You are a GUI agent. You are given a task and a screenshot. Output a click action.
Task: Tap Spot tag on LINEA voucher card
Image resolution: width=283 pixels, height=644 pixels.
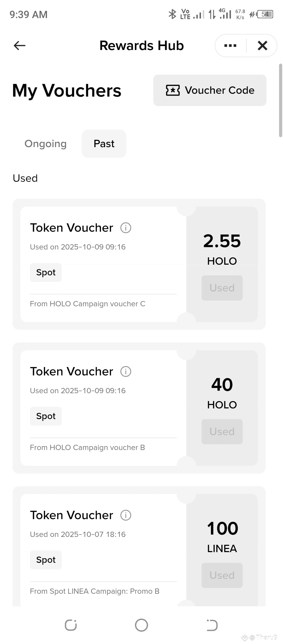pos(46,560)
